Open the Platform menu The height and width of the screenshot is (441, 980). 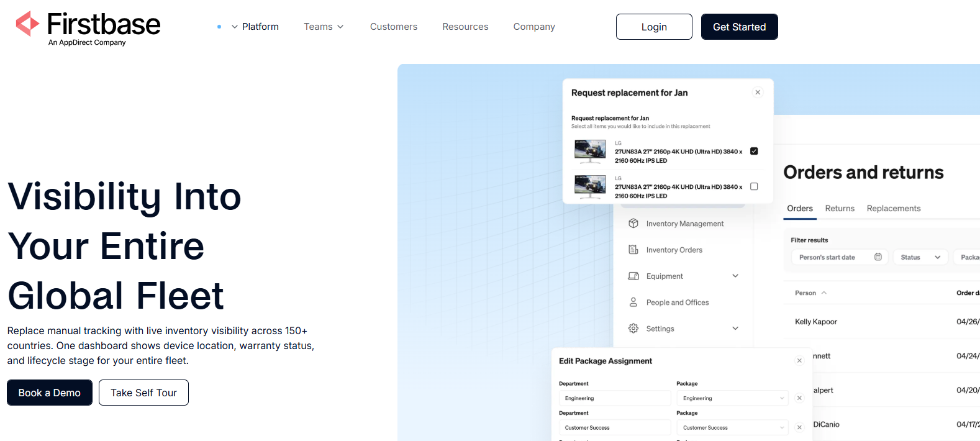tap(260, 27)
